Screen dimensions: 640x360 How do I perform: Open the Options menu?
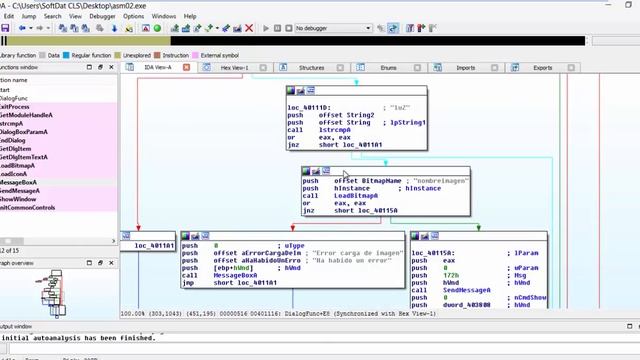point(133,16)
